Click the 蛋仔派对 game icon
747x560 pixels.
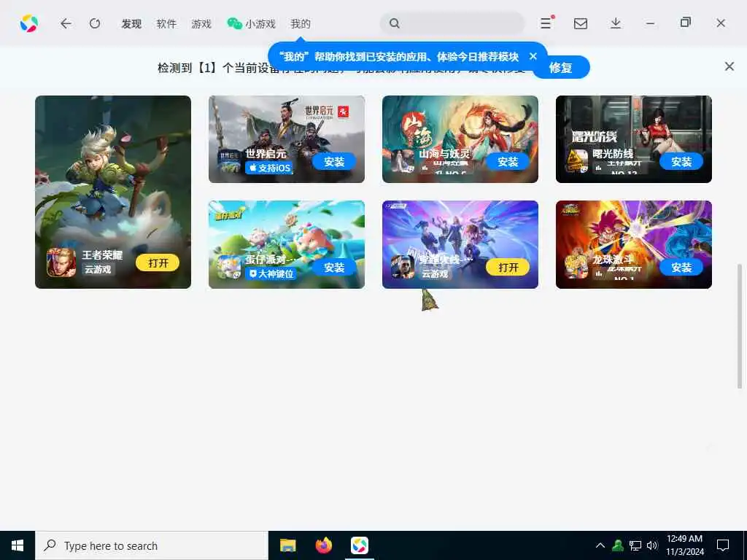click(x=229, y=268)
